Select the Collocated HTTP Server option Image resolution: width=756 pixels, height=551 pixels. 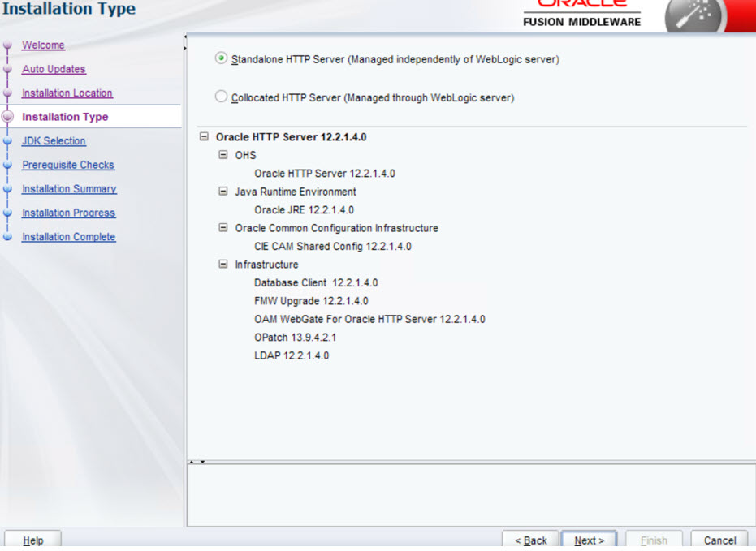[x=218, y=97]
